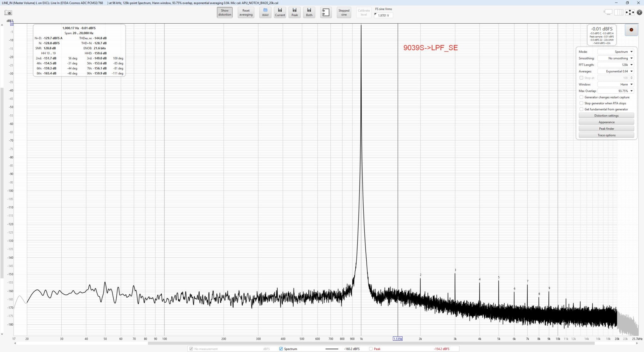This screenshot has height=352, width=644.
Task: Open the Appearance settings
Action: pyautogui.click(x=606, y=122)
